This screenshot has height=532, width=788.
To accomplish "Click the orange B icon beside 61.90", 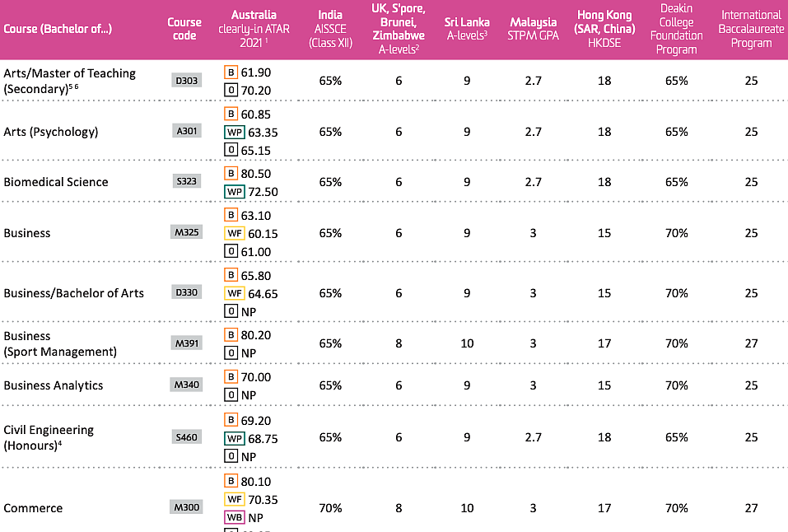I will pos(231,72).
